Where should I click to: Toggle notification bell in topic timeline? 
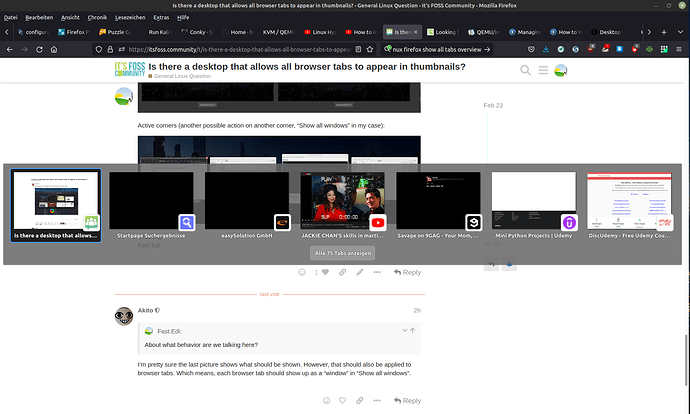(x=509, y=264)
